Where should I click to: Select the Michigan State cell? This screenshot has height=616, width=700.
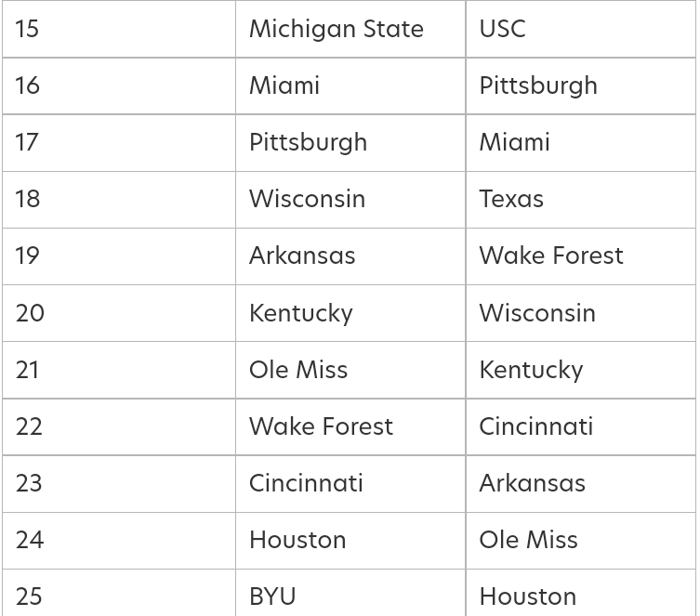tap(336, 29)
